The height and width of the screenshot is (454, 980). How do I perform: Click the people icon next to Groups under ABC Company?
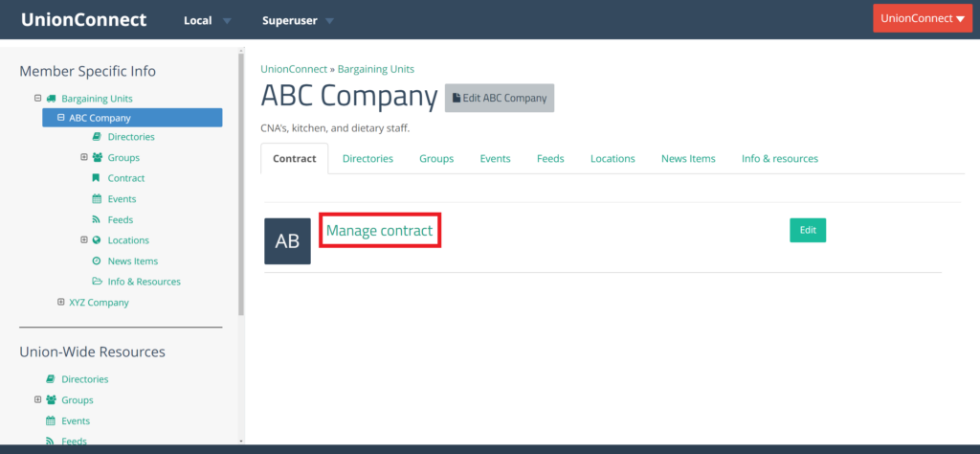[97, 157]
